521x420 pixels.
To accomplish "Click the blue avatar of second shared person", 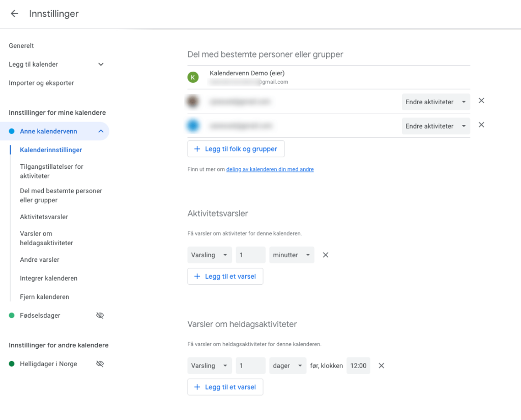I will click(x=193, y=126).
